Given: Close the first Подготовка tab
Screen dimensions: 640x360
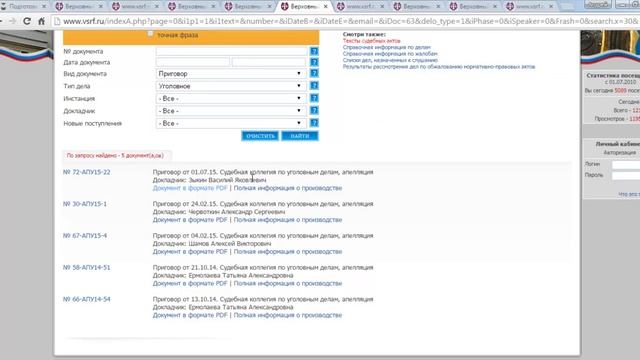Looking at the screenshot, I should click(x=44, y=7).
